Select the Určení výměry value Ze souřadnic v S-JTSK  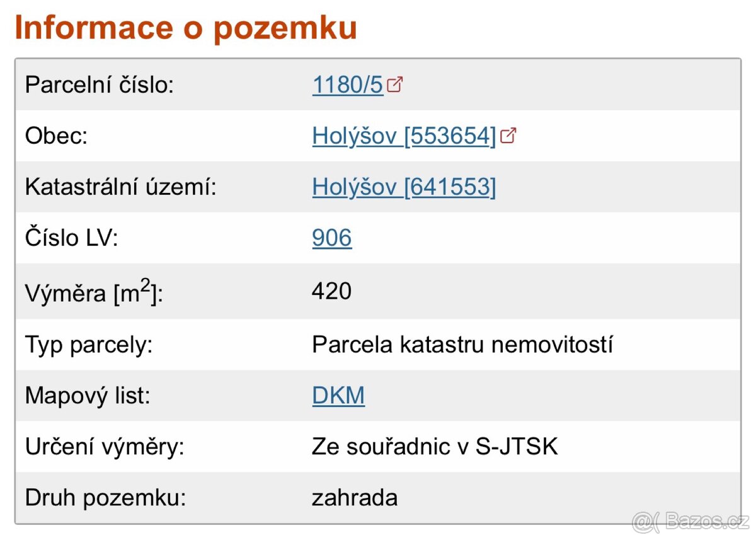click(435, 446)
